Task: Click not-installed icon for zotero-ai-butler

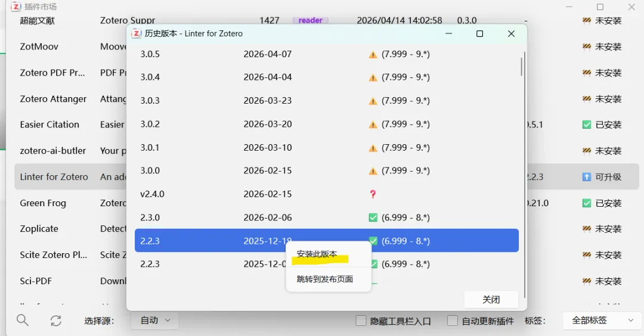Action: click(587, 151)
